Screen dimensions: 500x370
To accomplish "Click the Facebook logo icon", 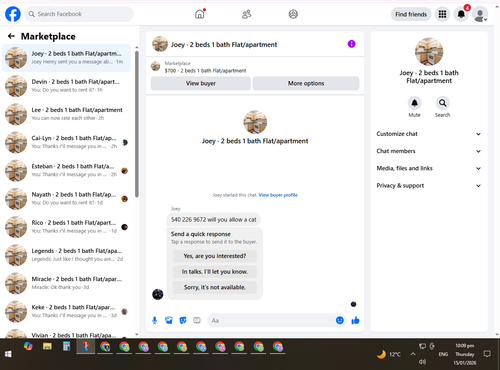I will click(x=13, y=14).
